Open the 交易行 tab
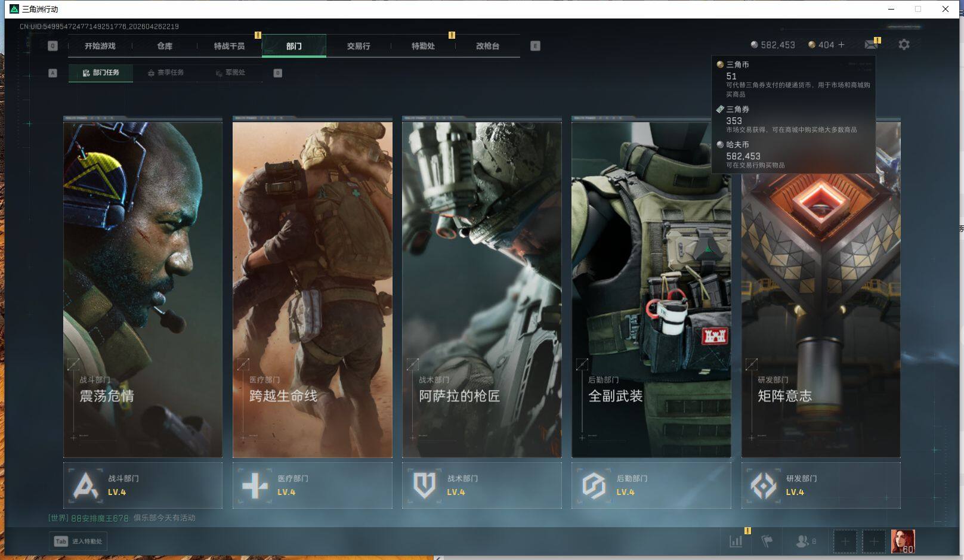 pyautogui.click(x=359, y=46)
